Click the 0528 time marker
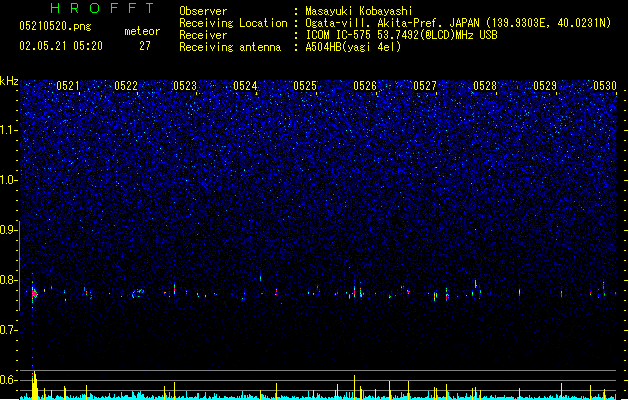 (485, 86)
